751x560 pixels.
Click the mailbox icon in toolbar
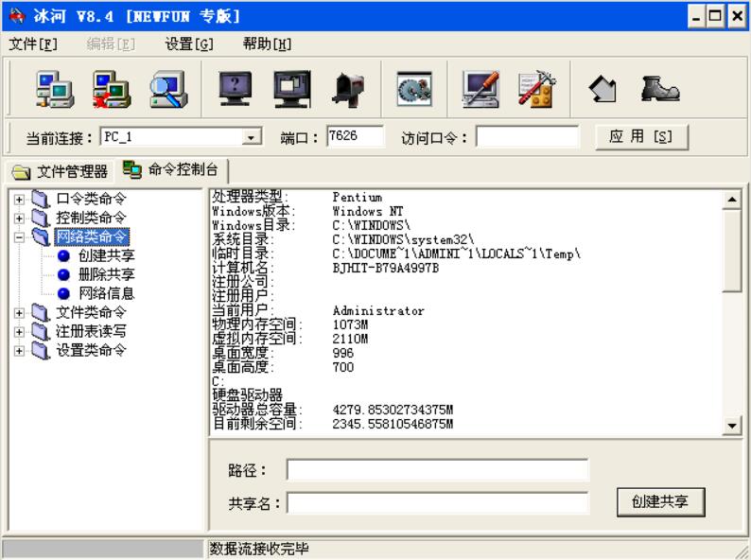pyautogui.click(x=348, y=89)
